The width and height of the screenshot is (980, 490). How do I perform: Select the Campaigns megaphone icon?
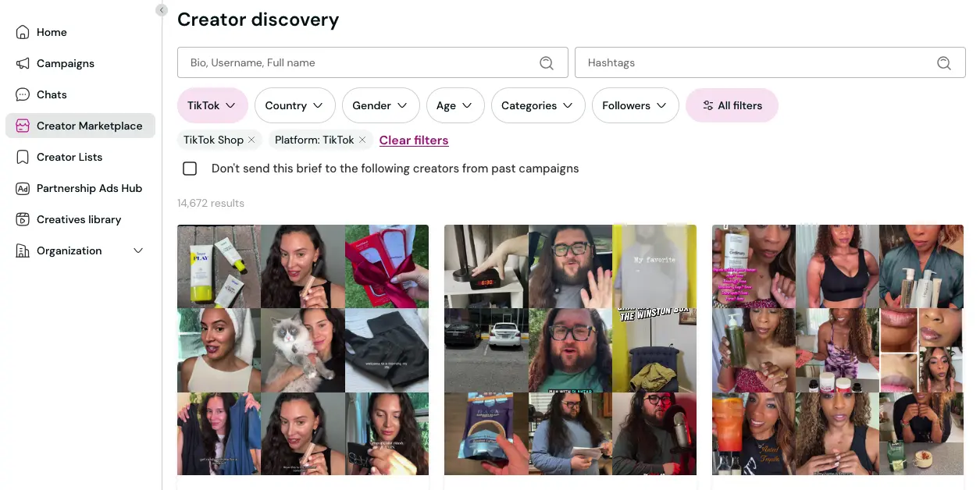(21, 63)
